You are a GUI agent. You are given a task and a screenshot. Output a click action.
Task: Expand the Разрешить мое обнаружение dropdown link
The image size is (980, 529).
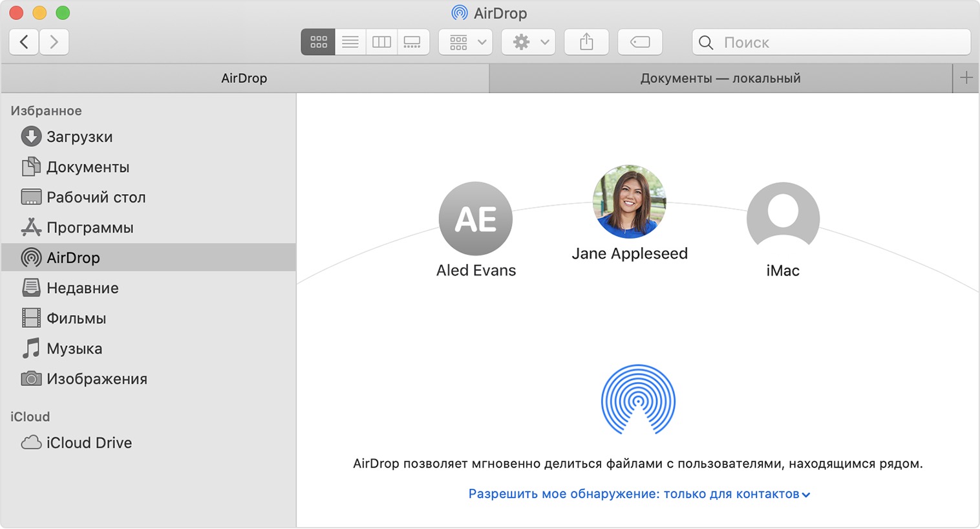(639, 494)
